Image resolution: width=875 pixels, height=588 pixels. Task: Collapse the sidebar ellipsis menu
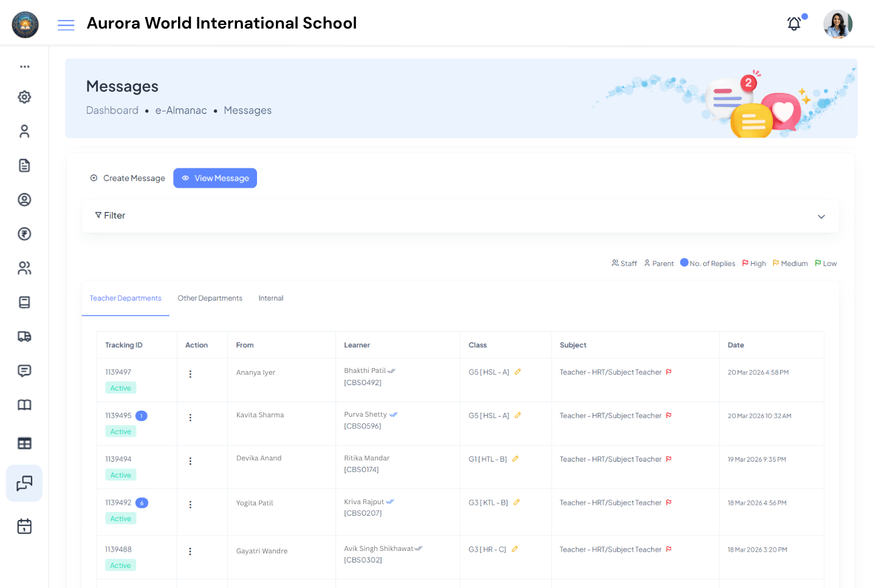tap(24, 66)
